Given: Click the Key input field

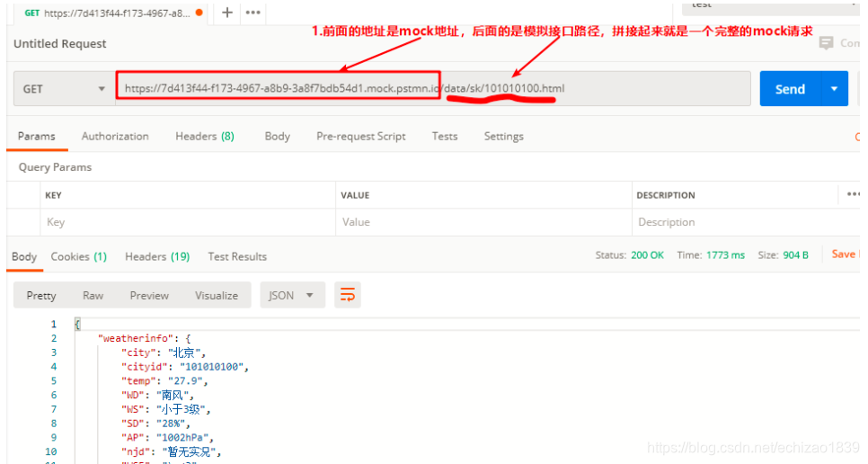Looking at the screenshot, I should pos(188,222).
